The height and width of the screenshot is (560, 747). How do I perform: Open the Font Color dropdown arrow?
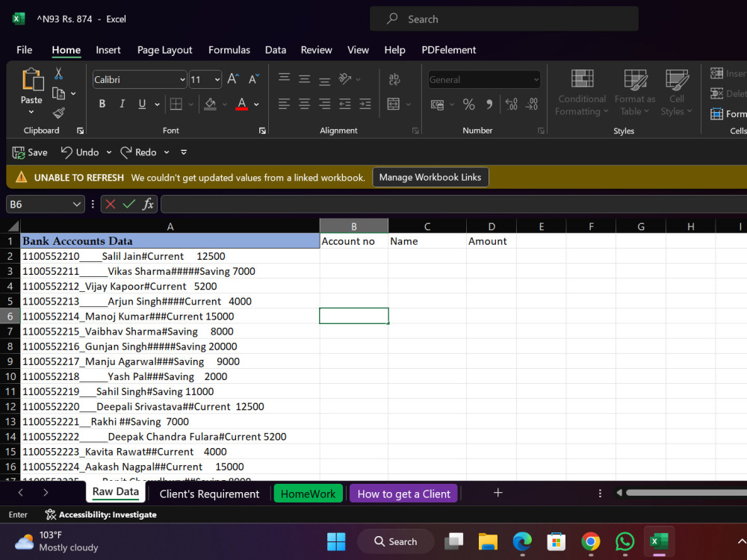point(256,105)
